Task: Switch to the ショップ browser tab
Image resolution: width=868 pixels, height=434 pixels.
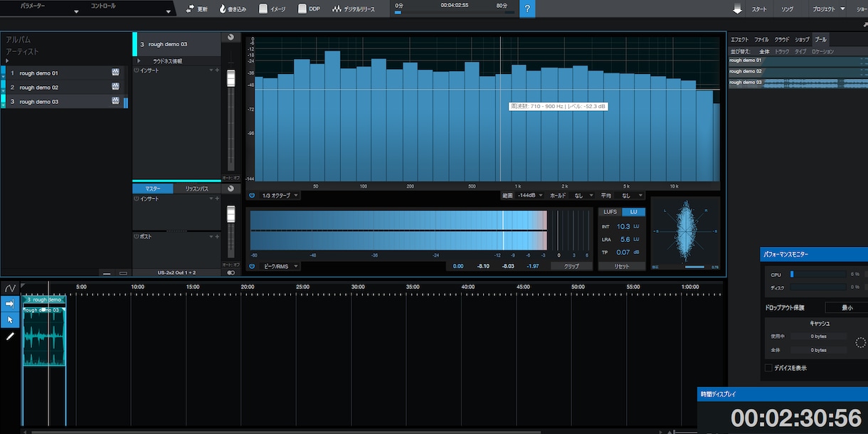Action: 802,40
